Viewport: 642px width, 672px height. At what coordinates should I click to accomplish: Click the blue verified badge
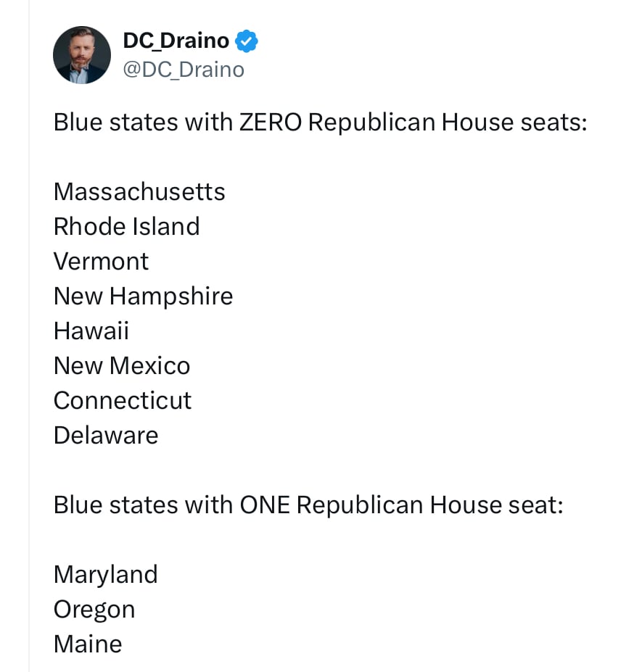[x=247, y=41]
